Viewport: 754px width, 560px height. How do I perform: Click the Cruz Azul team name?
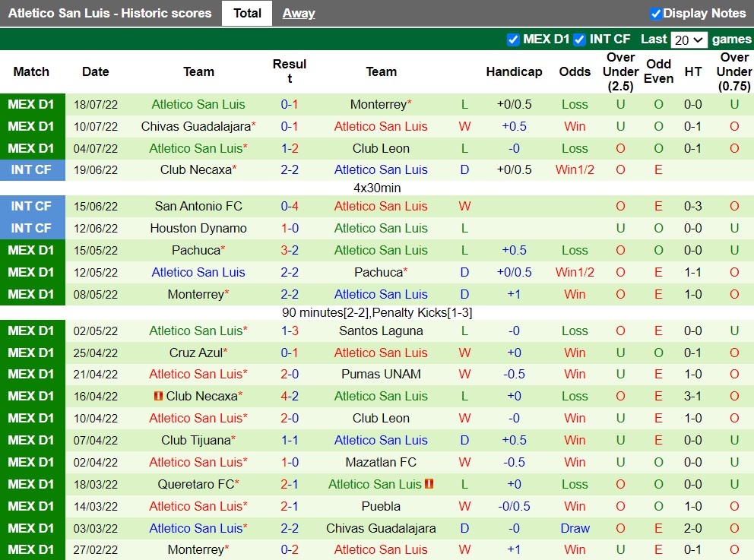[x=196, y=353]
